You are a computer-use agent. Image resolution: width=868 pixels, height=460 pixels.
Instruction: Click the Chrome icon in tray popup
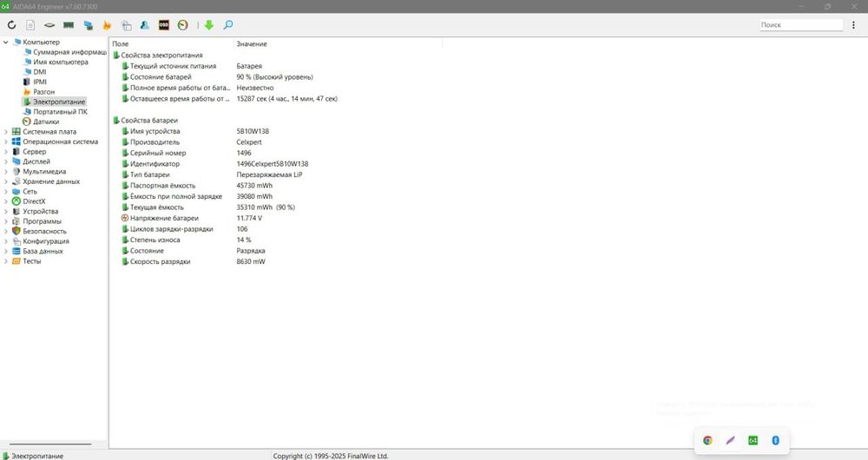click(x=707, y=441)
